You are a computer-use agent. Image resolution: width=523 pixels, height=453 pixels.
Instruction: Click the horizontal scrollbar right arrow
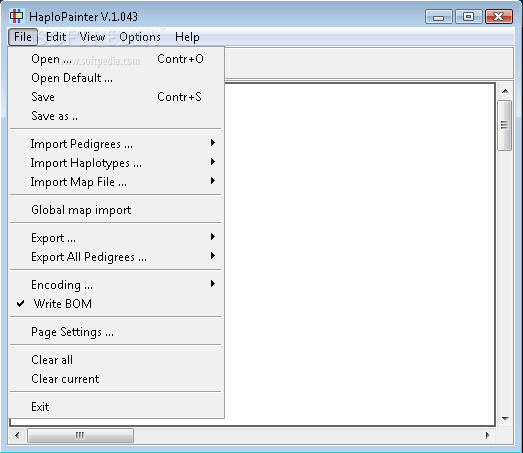[x=488, y=435]
